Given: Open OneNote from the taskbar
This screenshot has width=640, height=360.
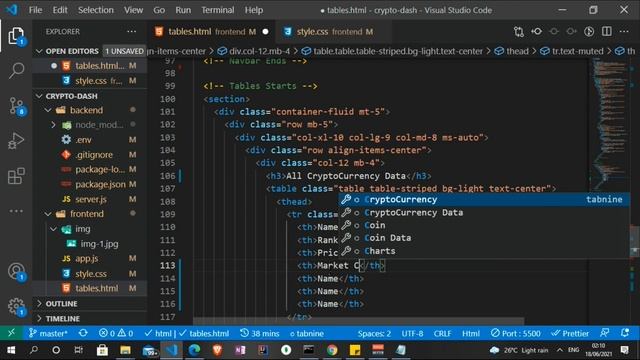Looking at the screenshot, I should (x=240, y=350).
